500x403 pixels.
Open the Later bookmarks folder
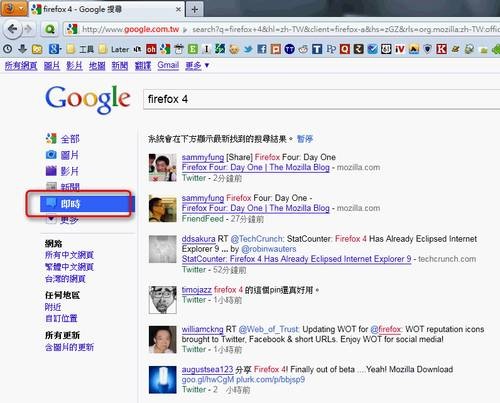(114, 50)
